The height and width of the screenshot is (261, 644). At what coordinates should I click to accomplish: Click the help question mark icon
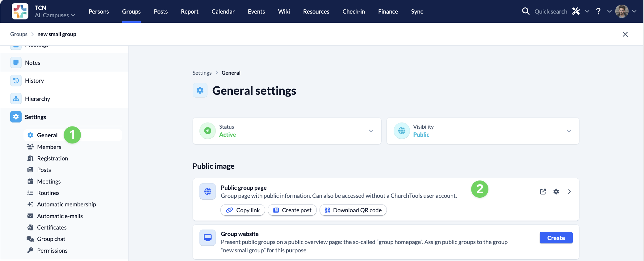pyautogui.click(x=598, y=11)
